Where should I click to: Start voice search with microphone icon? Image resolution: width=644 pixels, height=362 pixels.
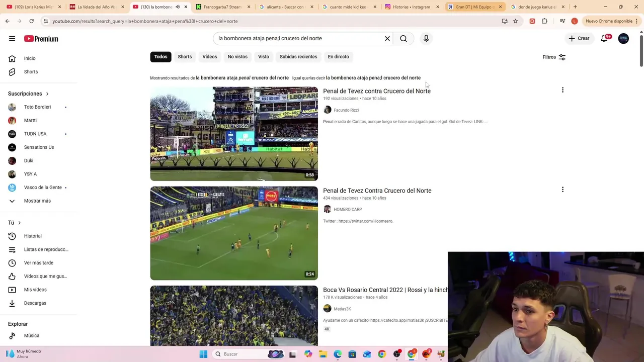pos(426,38)
